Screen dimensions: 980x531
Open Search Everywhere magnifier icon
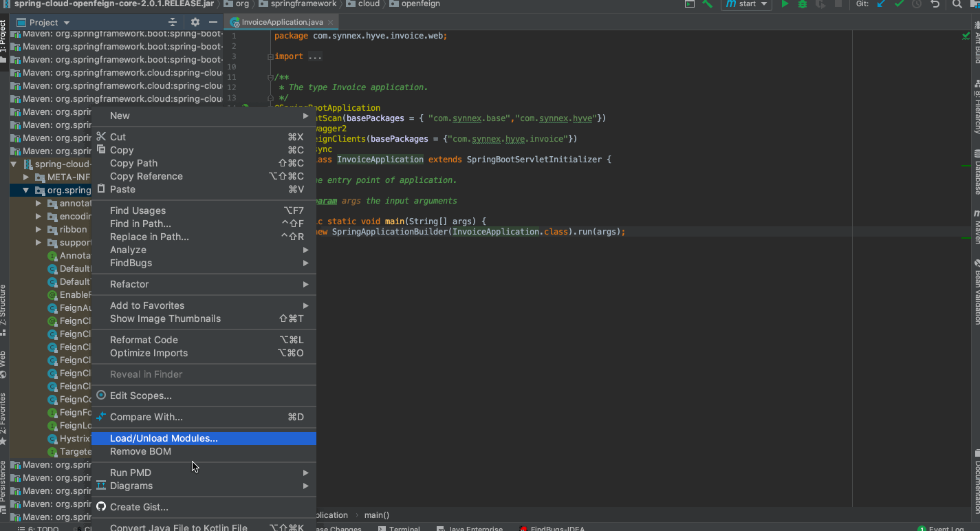957,4
